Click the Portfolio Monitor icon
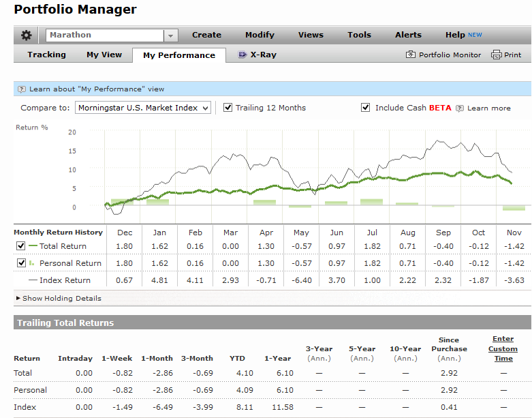Viewport: 532px width, 418px height. tap(411, 55)
